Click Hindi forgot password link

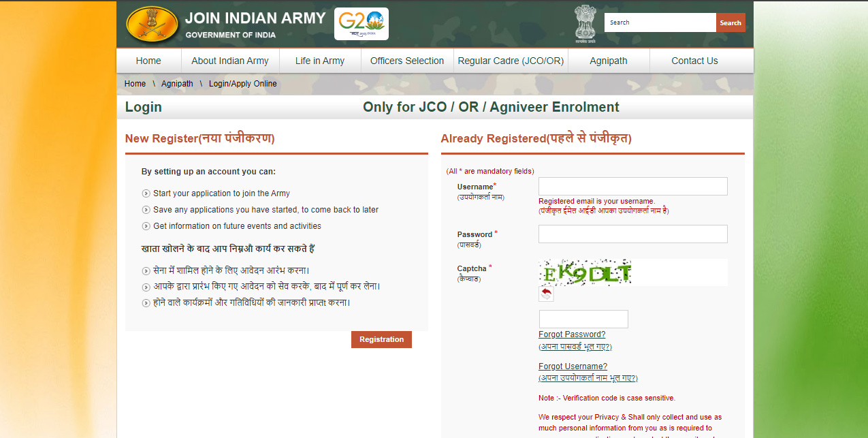click(x=575, y=347)
